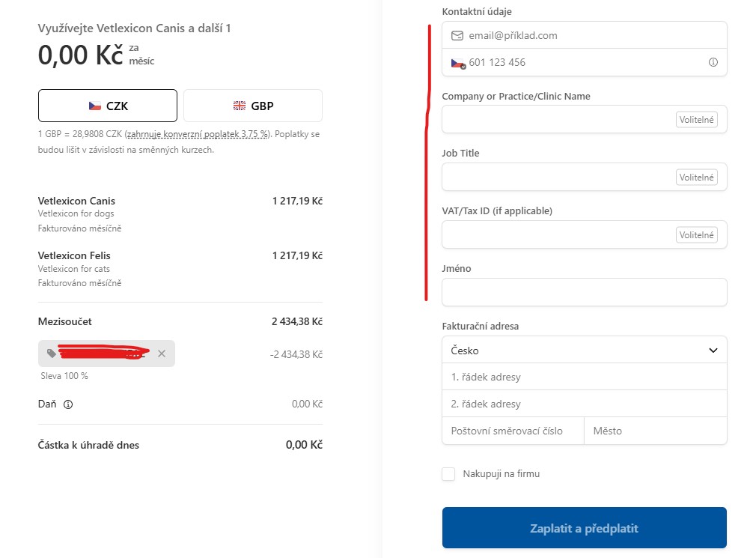
Task: Click the Country dropdown chevron arrow
Action: tap(713, 351)
